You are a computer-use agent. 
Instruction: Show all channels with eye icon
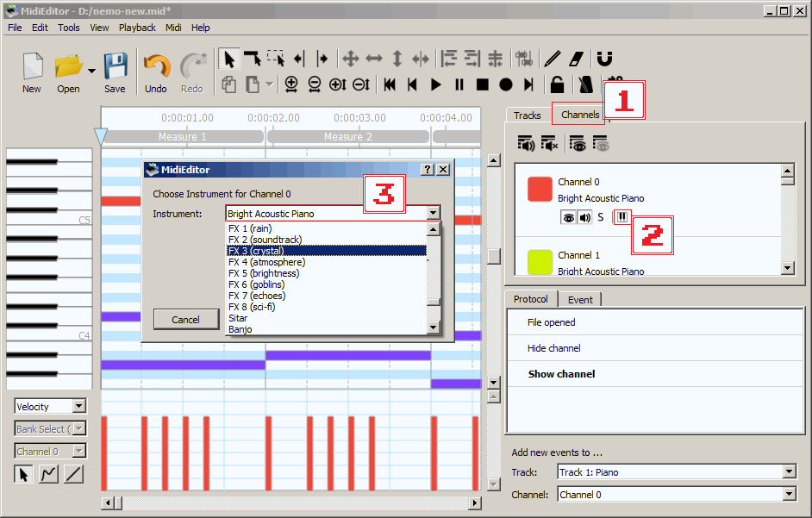pyautogui.click(x=577, y=143)
